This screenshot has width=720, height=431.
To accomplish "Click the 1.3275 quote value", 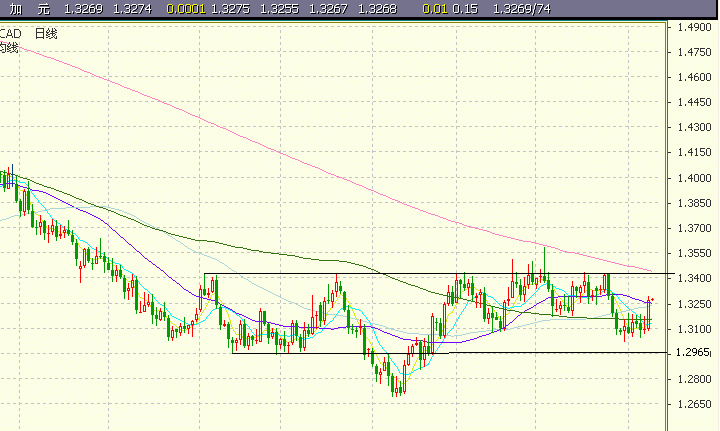I will point(231,9).
